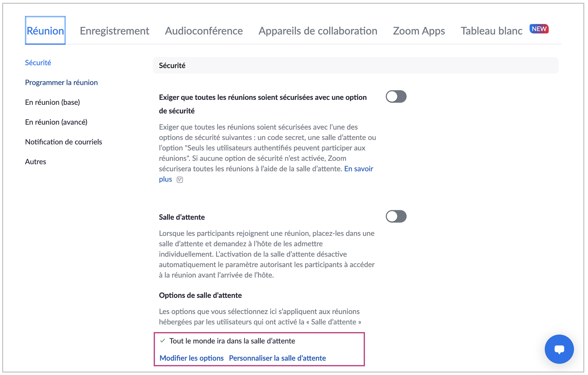Viewport: 588px width, 375px height.
Task: Switch to the Réunion tab
Action: pyautogui.click(x=45, y=31)
